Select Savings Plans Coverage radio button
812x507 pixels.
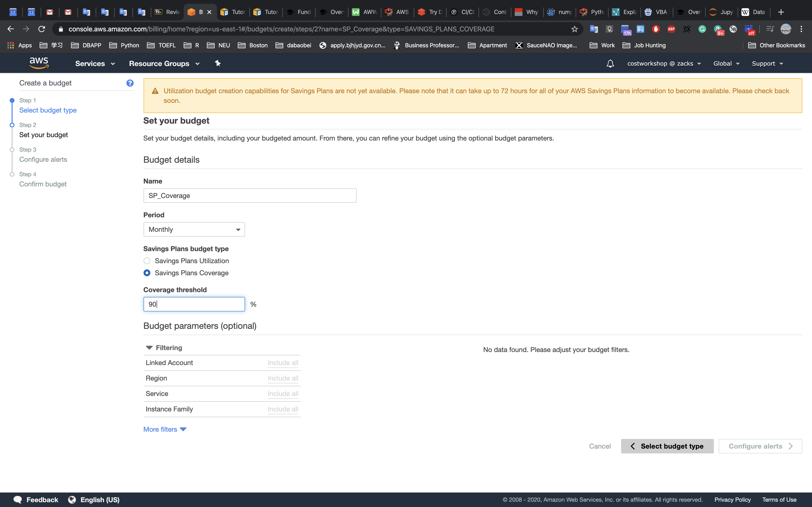(x=147, y=273)
